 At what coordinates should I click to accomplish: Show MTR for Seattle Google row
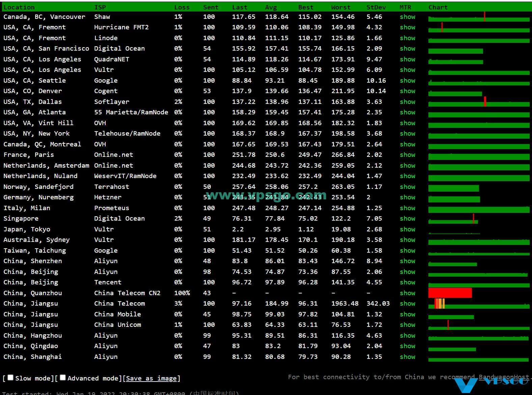[408, 81]
